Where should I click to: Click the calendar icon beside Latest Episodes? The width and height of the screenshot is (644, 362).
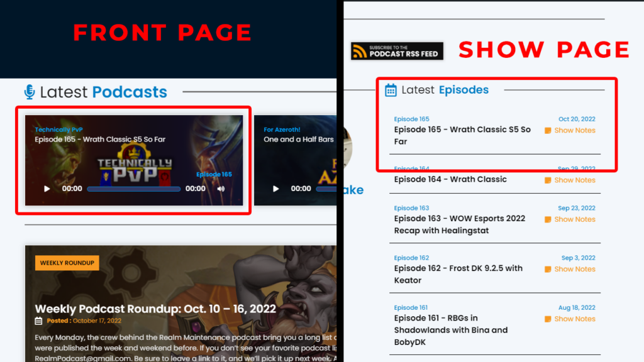391,90
